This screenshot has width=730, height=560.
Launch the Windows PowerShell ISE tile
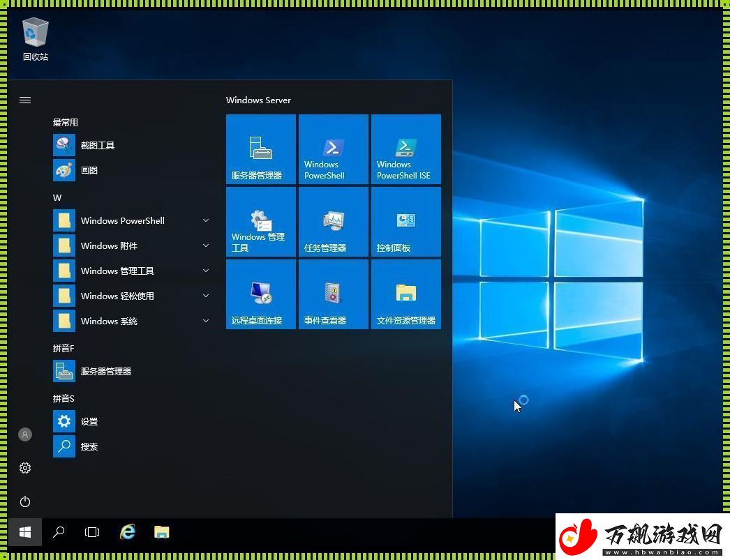[406, 149]
